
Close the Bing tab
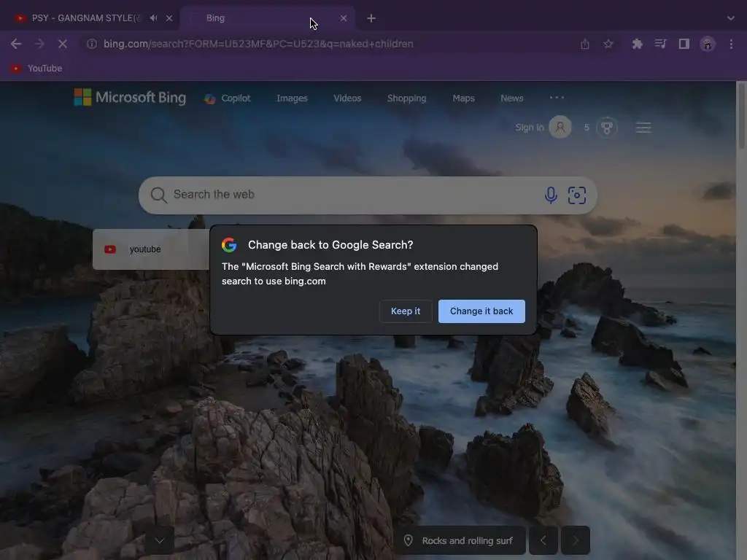pyautogui.click(x=344, y=18)
